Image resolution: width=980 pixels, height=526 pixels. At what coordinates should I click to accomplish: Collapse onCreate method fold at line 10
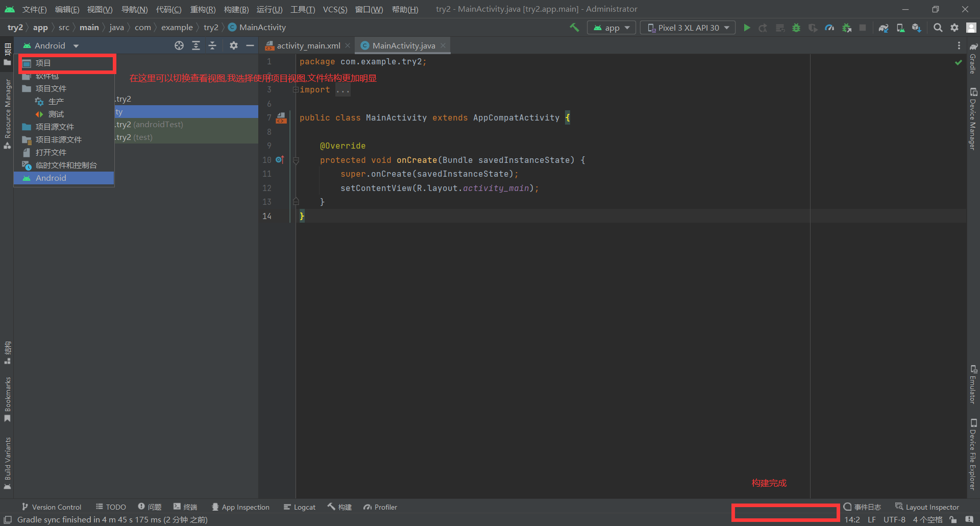click(x=296, y=160)
